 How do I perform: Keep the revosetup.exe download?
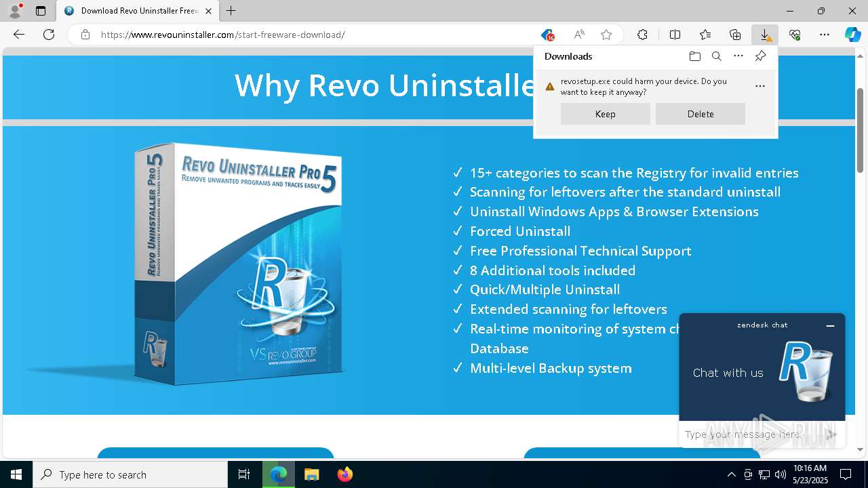pos(606,114)
